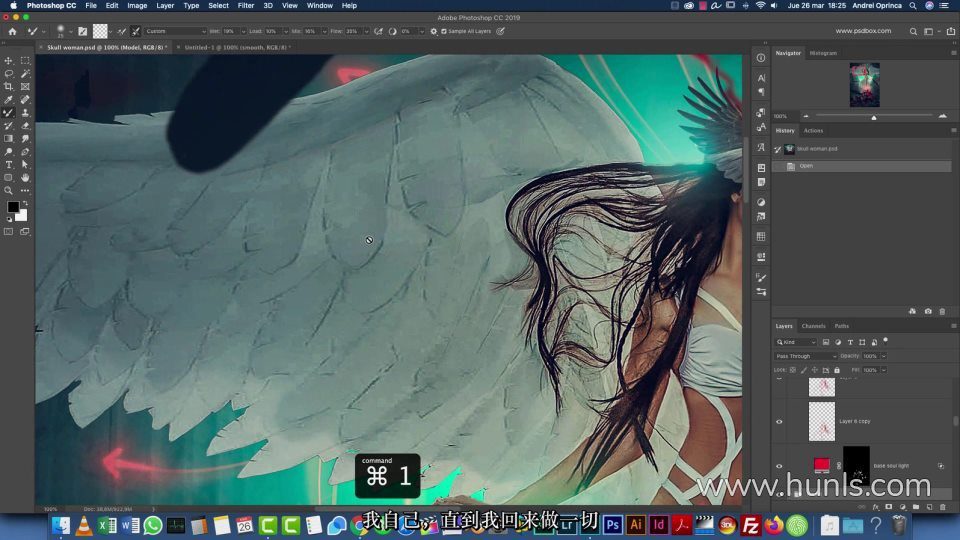Select the Eraser tool

(x=25, y=126)
